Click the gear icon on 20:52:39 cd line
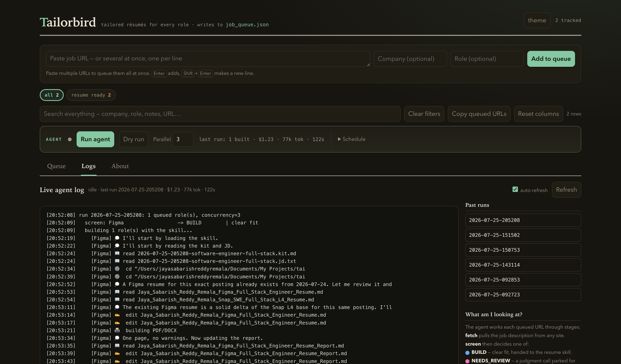This screenshot has width=621, height=364. point(117,276)
